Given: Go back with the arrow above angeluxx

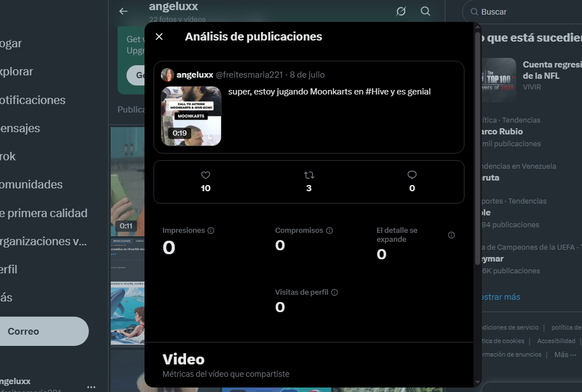Looking at the screenshot, I should 123,11.
